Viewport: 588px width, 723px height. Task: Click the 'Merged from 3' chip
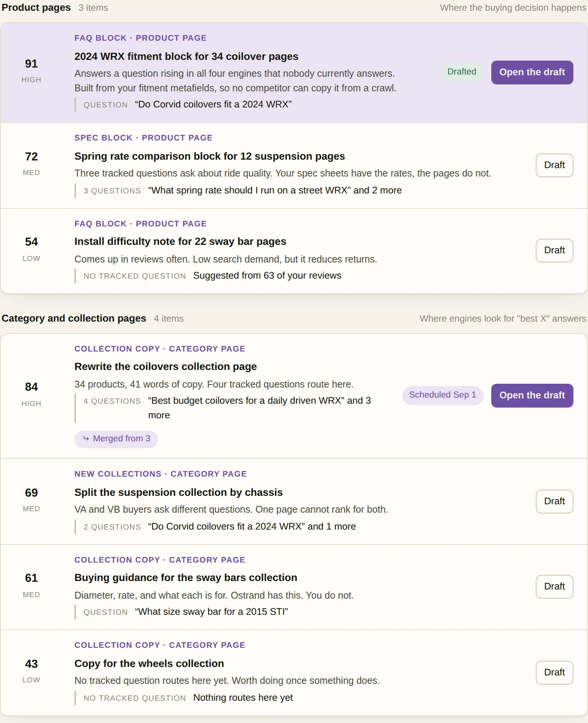[x=116, y=439]
